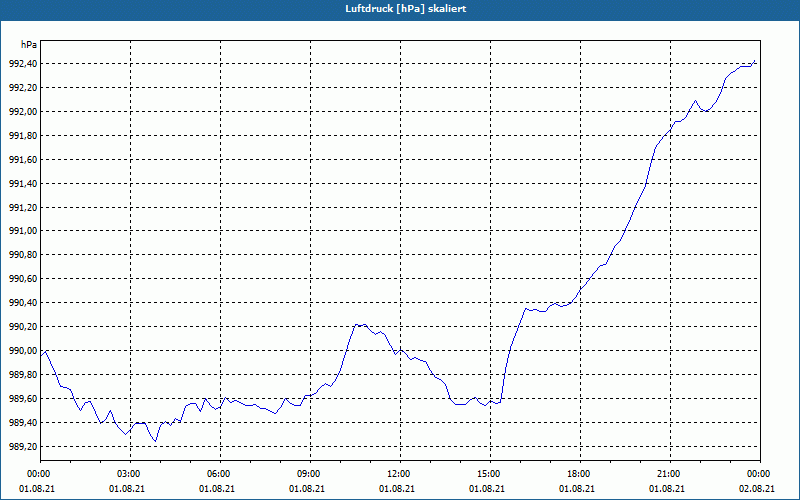Select the y-axis value 992,40

click(x=23, y=64)
